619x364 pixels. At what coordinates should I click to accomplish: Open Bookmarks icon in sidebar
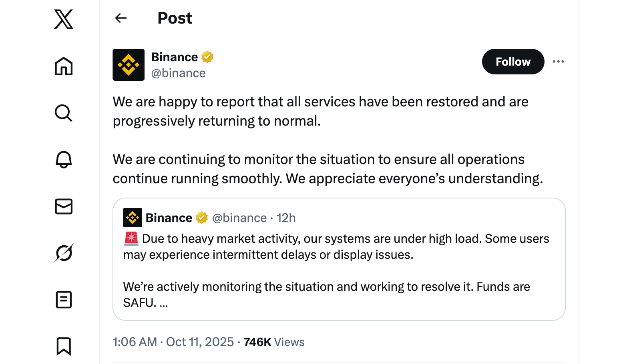pyautogui.click(x=64, y=346)
